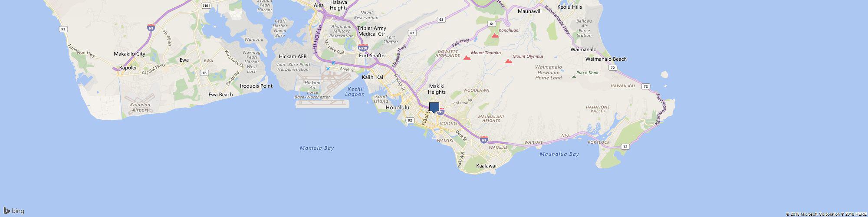This screenshot has height=217, width=868.
Task: Click the Hickam AFB label
Action: click(x=293, y=56)
